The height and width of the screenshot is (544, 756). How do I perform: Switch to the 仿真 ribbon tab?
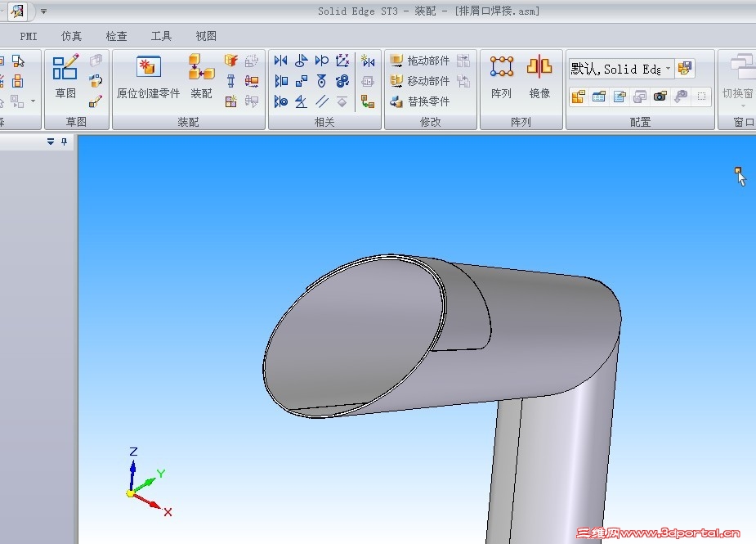[71, 36]
